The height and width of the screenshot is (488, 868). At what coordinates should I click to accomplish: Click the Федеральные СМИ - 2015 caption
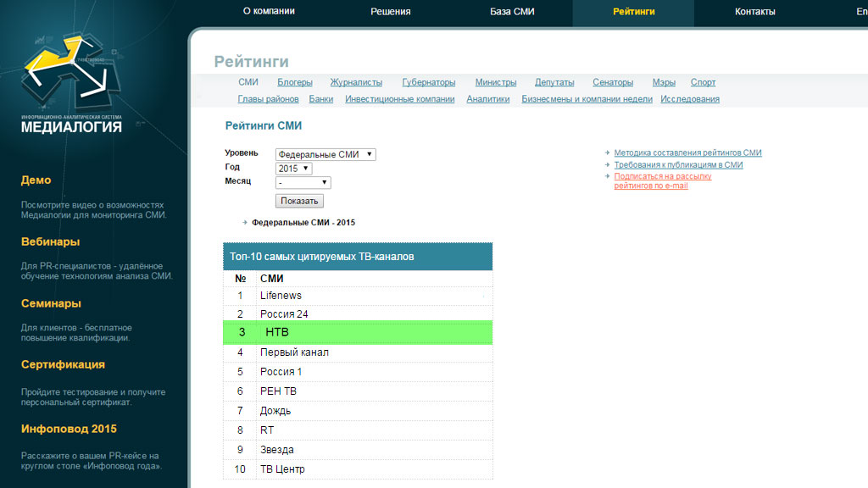pyautogui.click(x=303, y=223)
